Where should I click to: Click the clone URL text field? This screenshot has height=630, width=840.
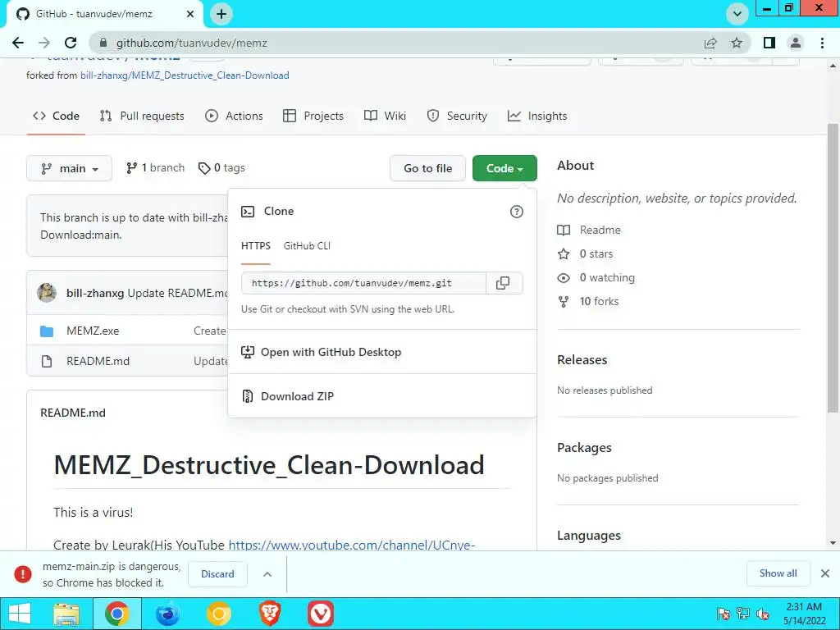[x=363, y=283]
